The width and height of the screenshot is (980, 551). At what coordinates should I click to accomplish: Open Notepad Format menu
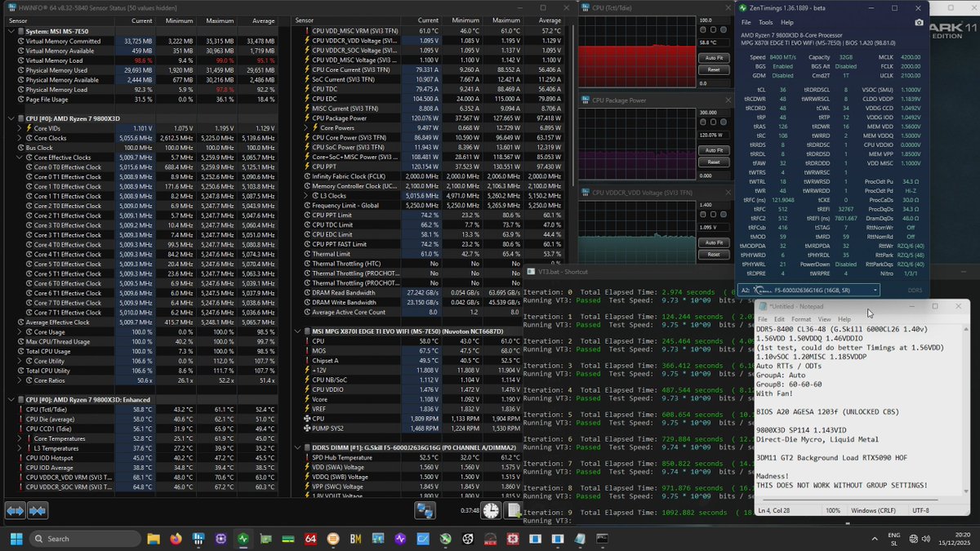pyautogui.click(x=801, y=319)
